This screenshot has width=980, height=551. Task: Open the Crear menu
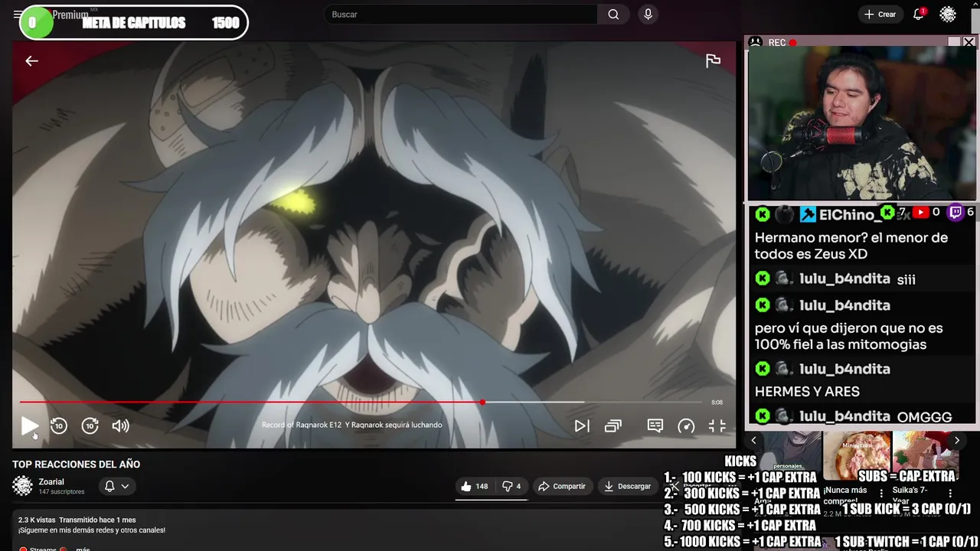pyautogui.click(x=880, y=15)
